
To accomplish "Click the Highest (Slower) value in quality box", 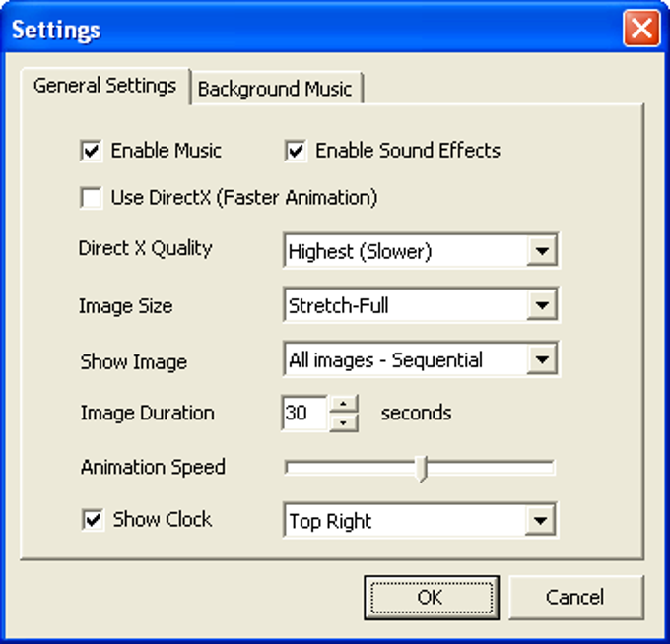I will [x=361, y=251].
